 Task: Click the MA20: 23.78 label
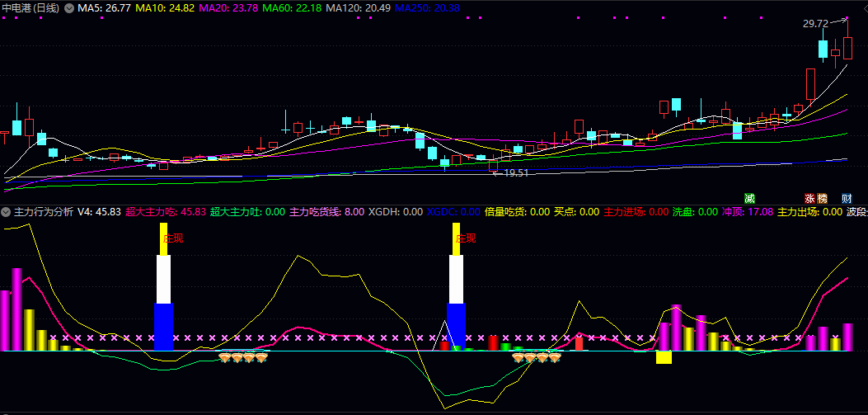(x=228, y=8)
